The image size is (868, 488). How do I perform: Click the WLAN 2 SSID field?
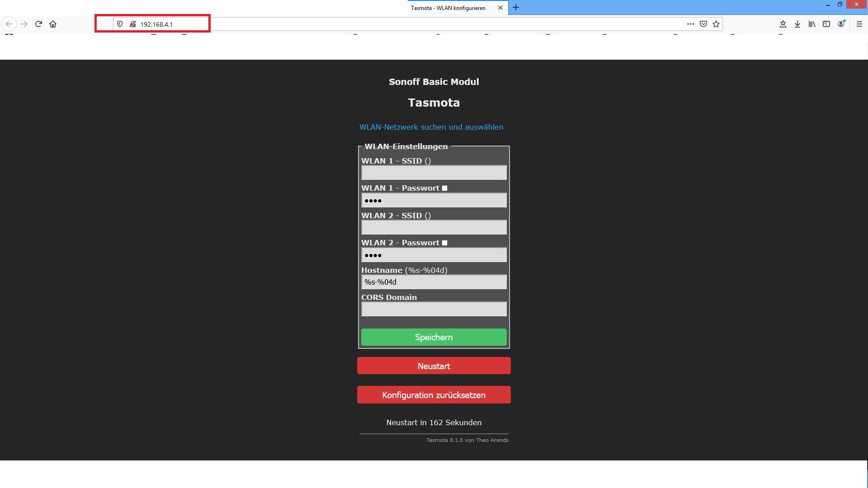[x=434, y=227]
